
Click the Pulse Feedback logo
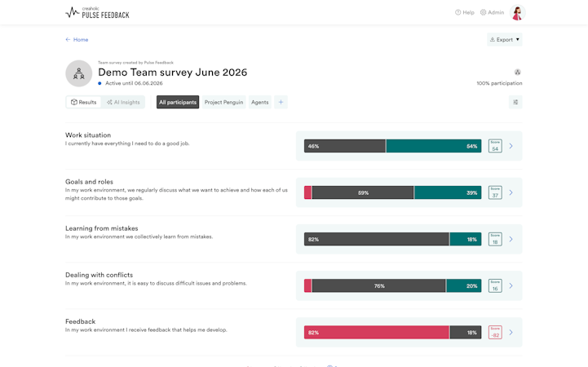click(x=97, y=13)
